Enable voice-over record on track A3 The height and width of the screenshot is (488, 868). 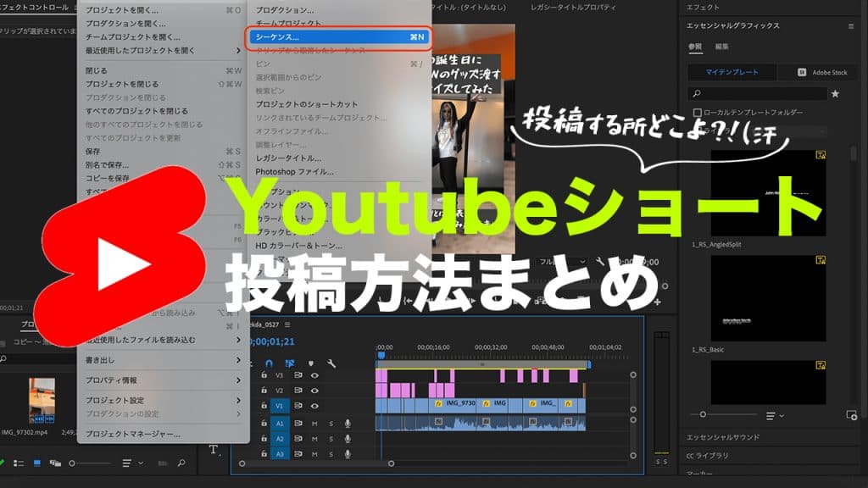click(x=348, y=454)
